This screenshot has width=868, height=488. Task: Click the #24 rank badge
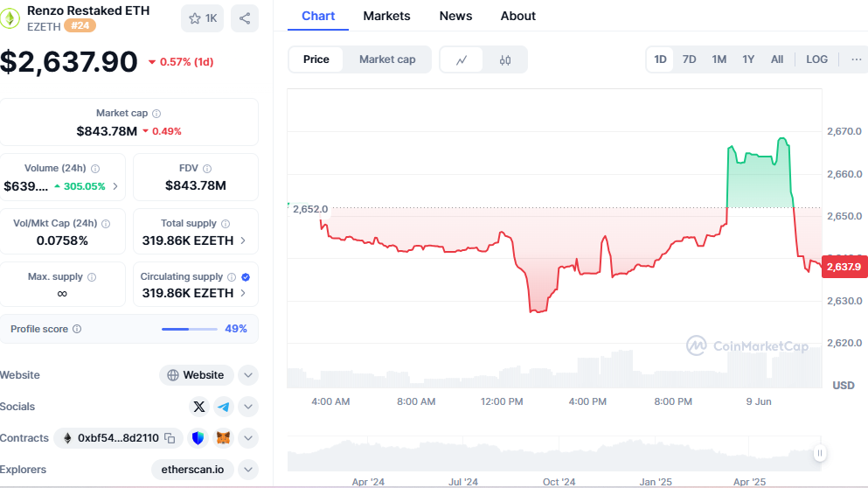80,25
